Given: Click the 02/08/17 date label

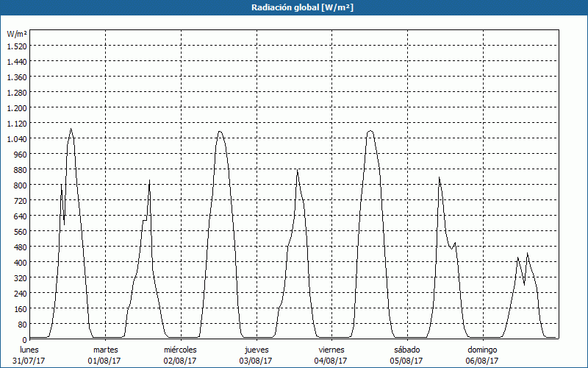Looking at the screenshot, I should click(180, 361).
